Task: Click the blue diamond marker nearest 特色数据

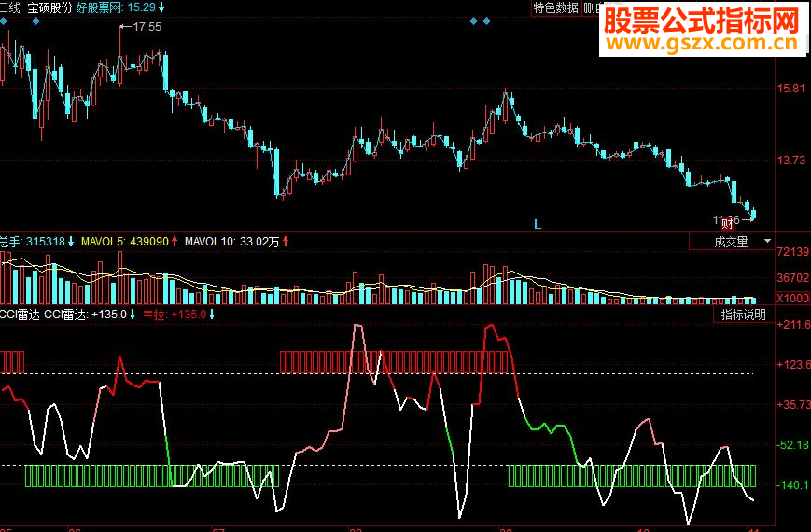Action: tap(486, 21)
